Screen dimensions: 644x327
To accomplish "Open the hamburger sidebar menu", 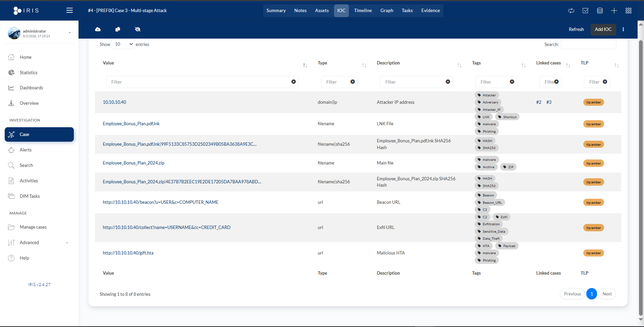I will (x=69, y=10).
